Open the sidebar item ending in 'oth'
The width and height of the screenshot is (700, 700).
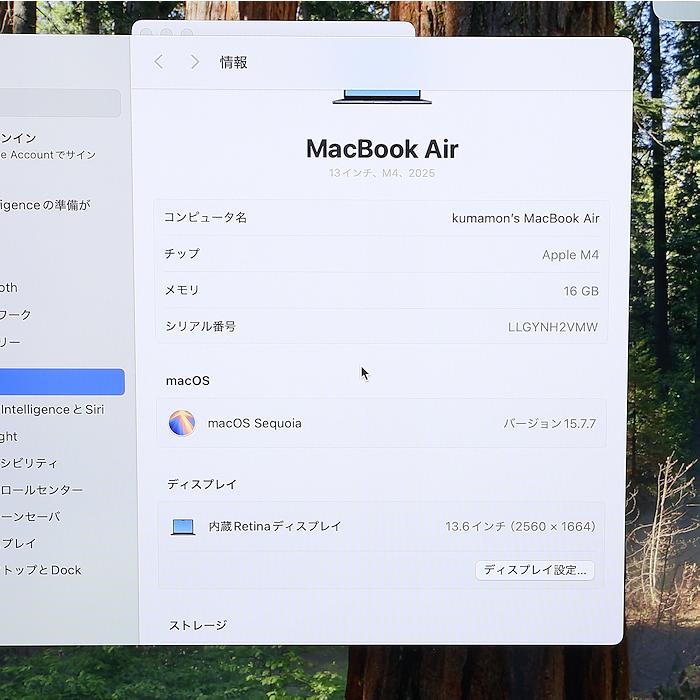pyautogui.click(x=9, y=288)
